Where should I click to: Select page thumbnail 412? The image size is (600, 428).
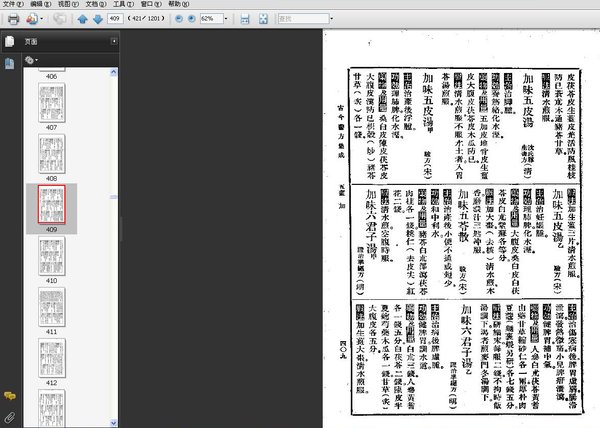coord(52,358)
